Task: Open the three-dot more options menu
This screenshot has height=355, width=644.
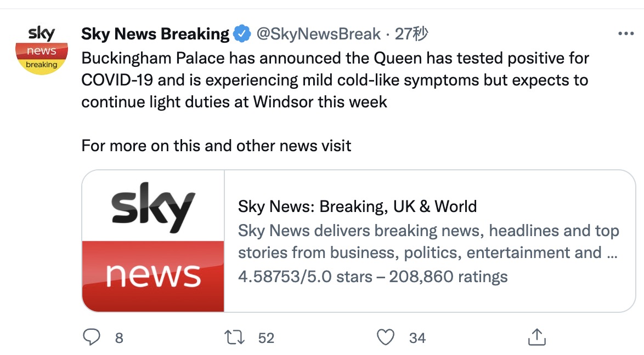Action: click(625, 34)
